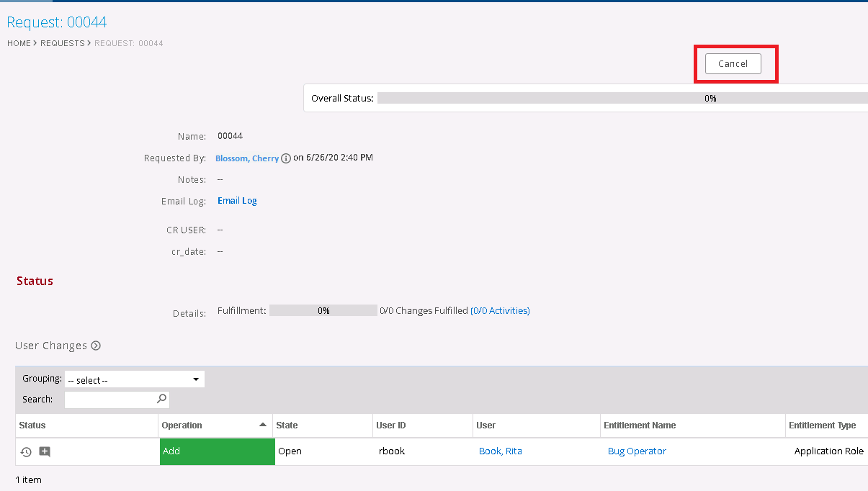The height and width of the screenshot is (491, 868).
Task: Click the User ID column header
Action: tap(391, 425)
